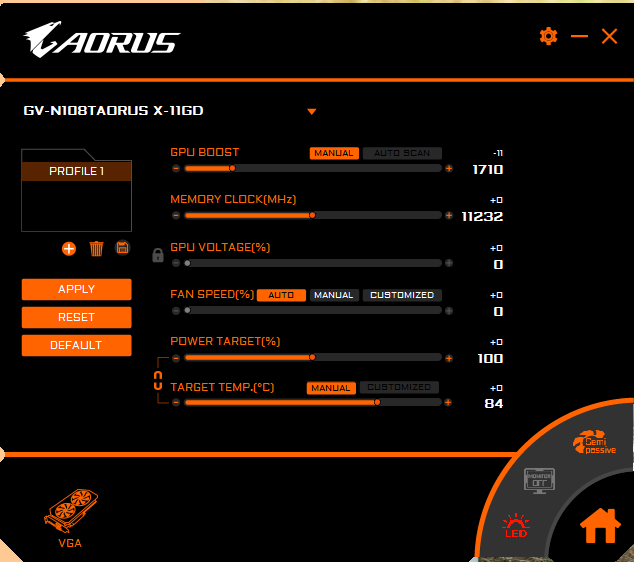Click the Fan Speed slider handle
Viewport: 634px width, 562px height.
tap(187, 311)
